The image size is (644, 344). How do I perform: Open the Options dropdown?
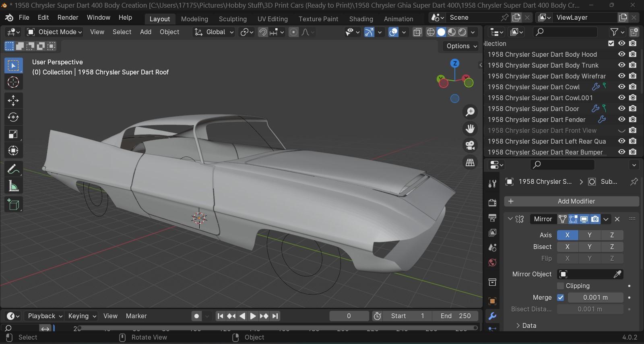tap(462, 46)
